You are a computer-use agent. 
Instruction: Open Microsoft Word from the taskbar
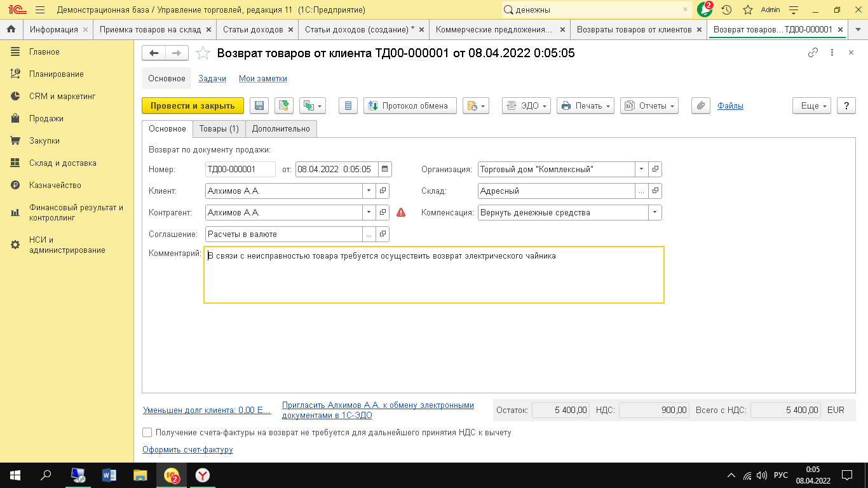[109, 475]
